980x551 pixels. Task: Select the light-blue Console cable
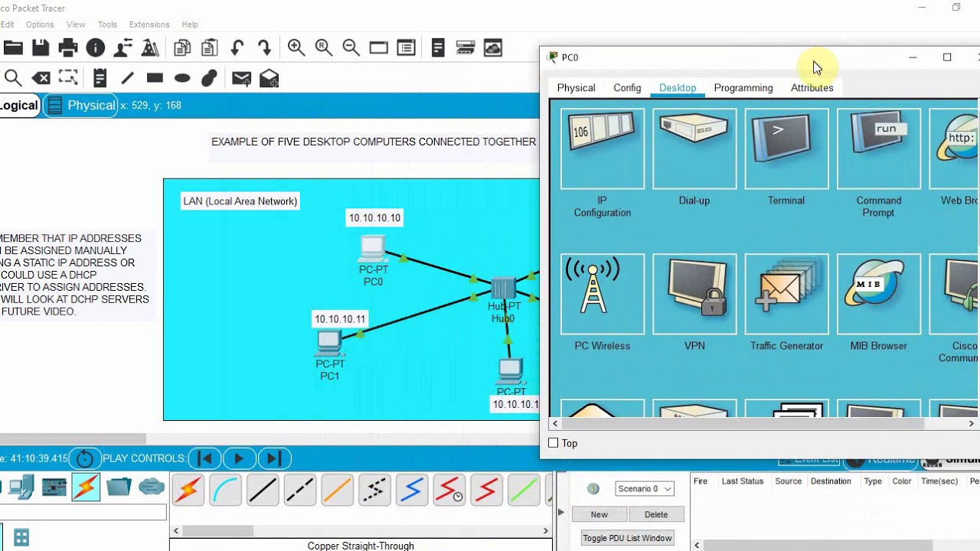(x=225, y=490)
